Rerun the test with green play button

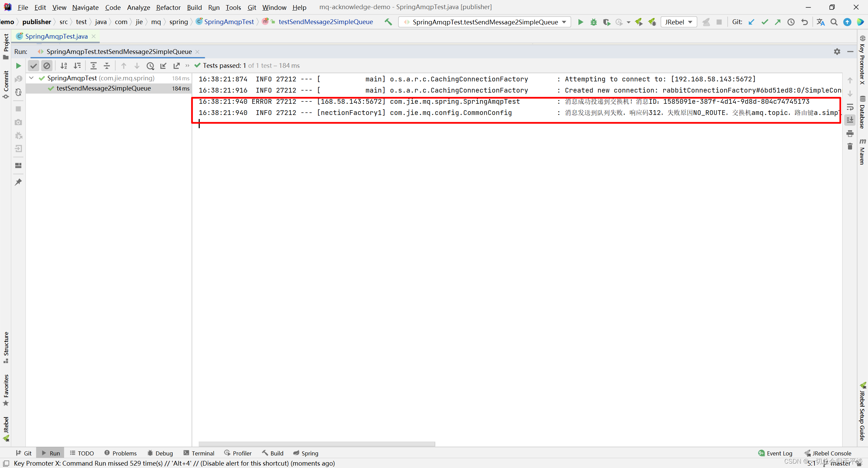[x=18, y=65]
